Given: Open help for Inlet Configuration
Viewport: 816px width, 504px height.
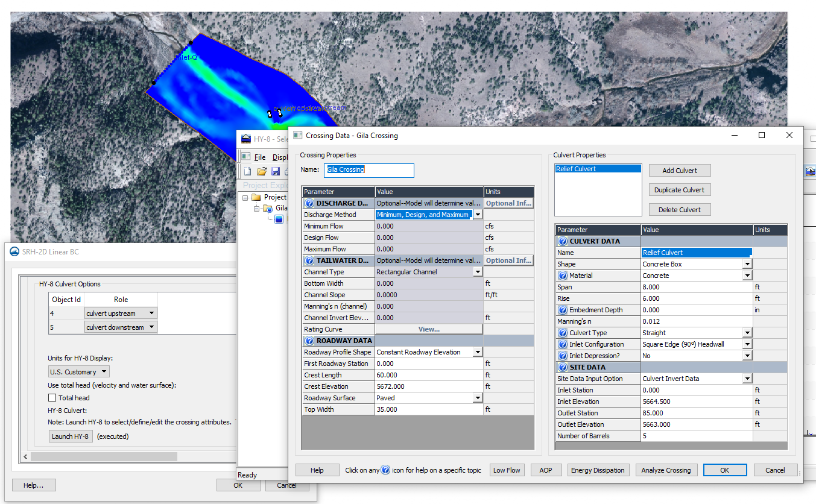Looking at the screenshot, I should (x=563, y=344).
